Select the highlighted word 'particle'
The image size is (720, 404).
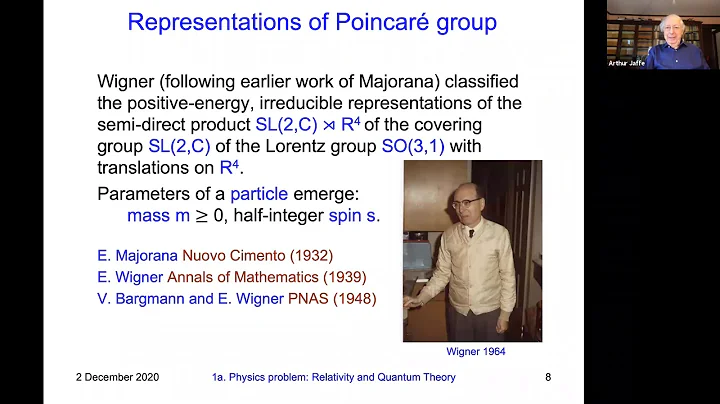pos(259,194)
